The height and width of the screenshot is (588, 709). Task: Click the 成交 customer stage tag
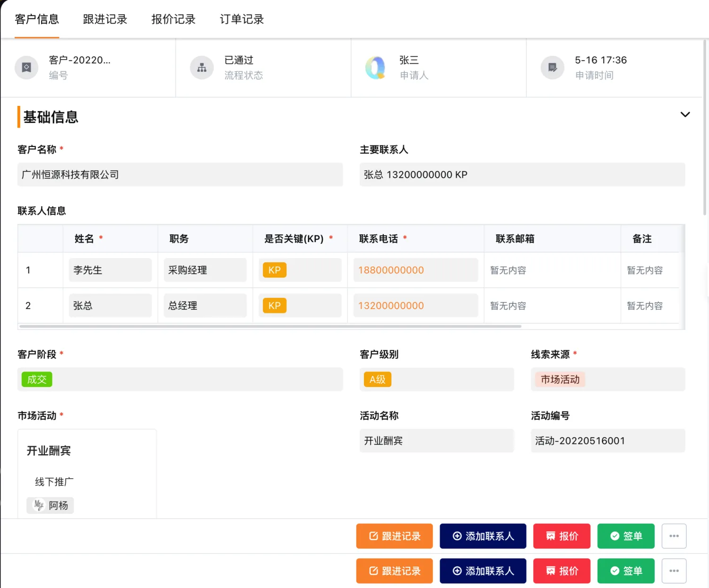pyautogui.click(x=37, y=380)
